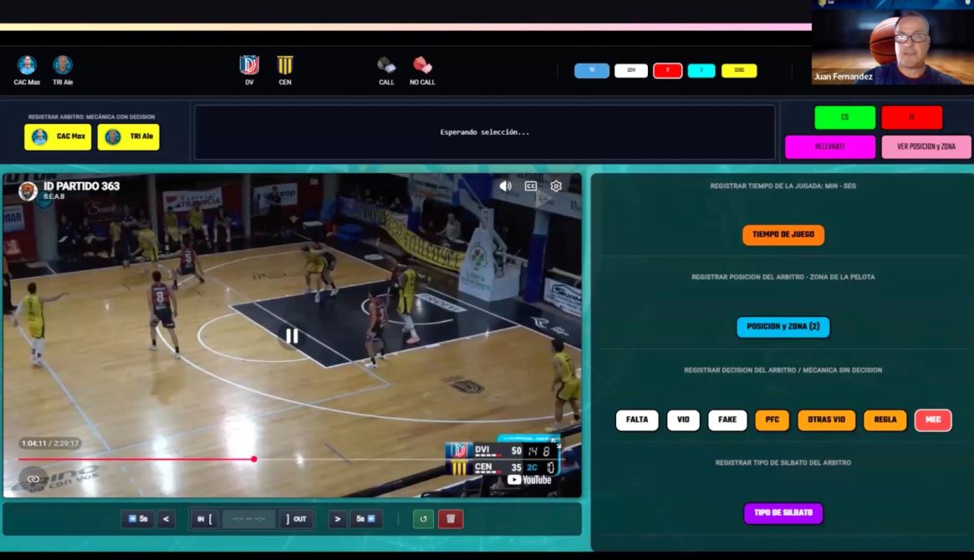Select referee TRI Ale yellow button

tap(128, 137)
